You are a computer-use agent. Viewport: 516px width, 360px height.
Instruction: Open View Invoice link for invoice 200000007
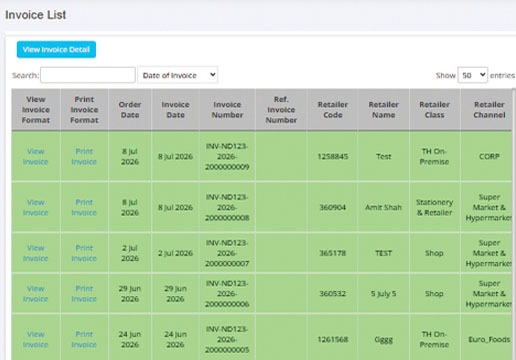tap(36, 253)
